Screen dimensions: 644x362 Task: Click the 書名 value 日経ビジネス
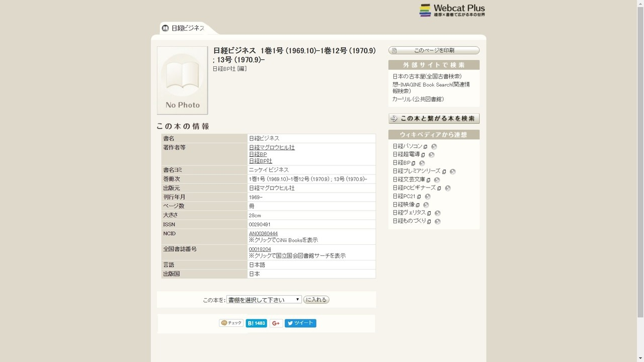coord(264,138)
